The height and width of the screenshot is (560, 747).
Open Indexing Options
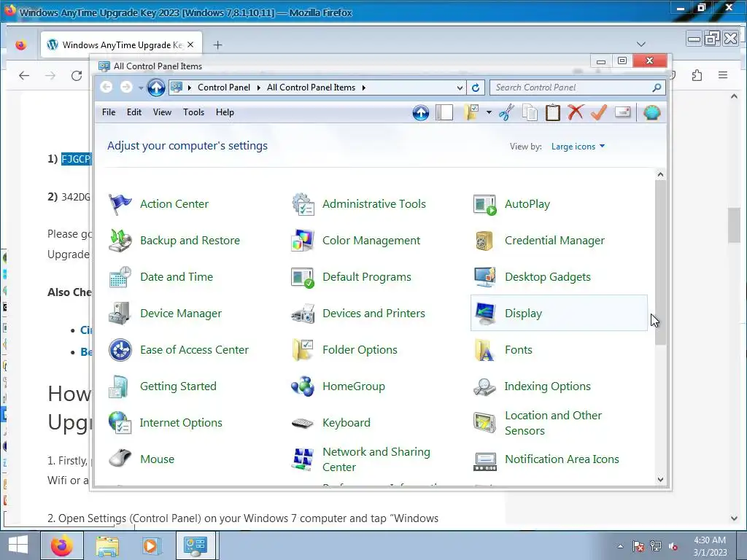click(x=532, y=386)
